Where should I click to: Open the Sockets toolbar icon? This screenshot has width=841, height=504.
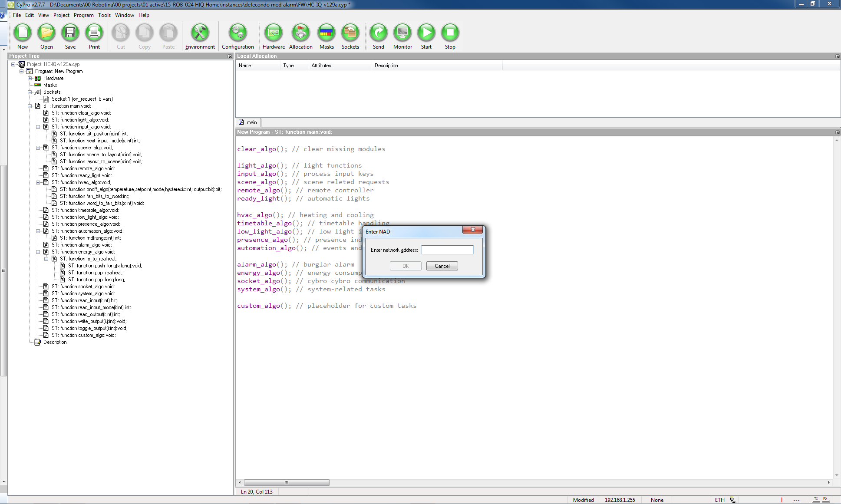tap(350, 33)
